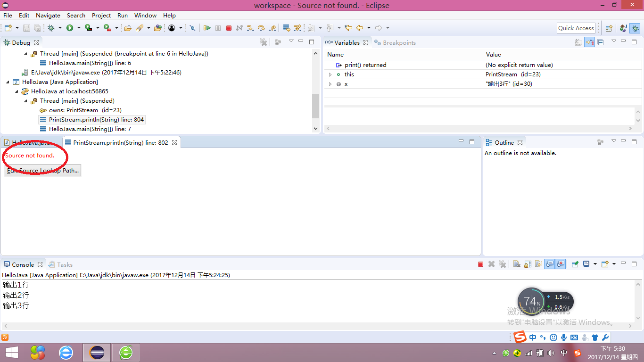Click the Last Edit Location icon
The height and width of the screenshot is (362, 644).
click(348, 28)
